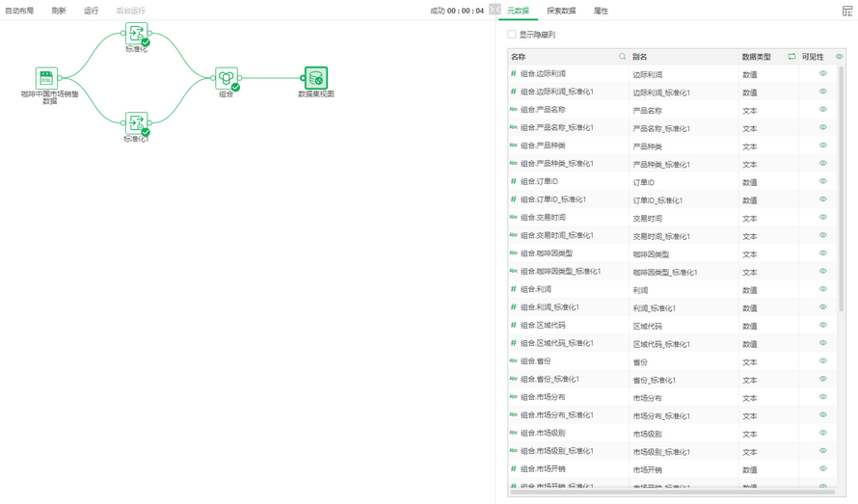Open the panel layout icon at top right
This screenshot has height=504, width=858.
847,11
